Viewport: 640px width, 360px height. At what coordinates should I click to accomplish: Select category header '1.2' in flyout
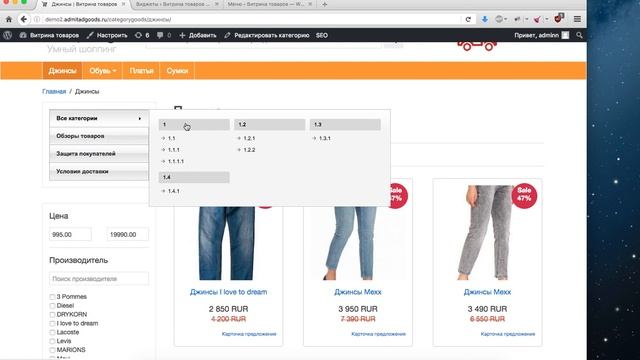(269, 124)
